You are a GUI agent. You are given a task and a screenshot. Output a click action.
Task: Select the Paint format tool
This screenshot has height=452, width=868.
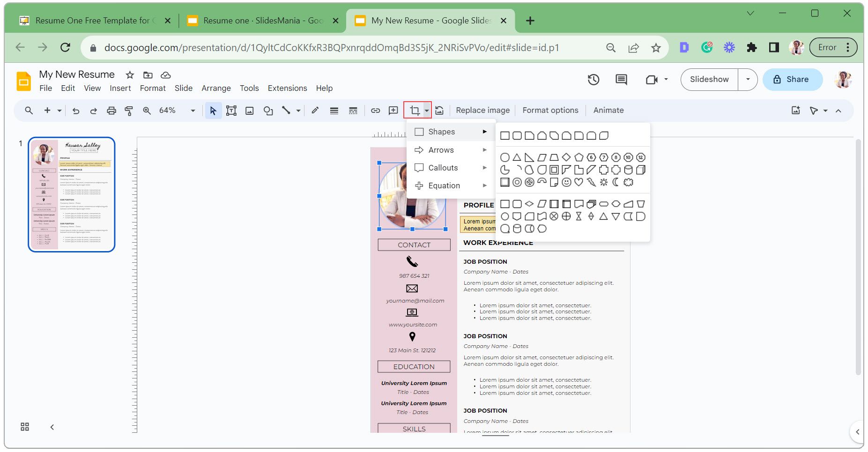coord(129,111)
